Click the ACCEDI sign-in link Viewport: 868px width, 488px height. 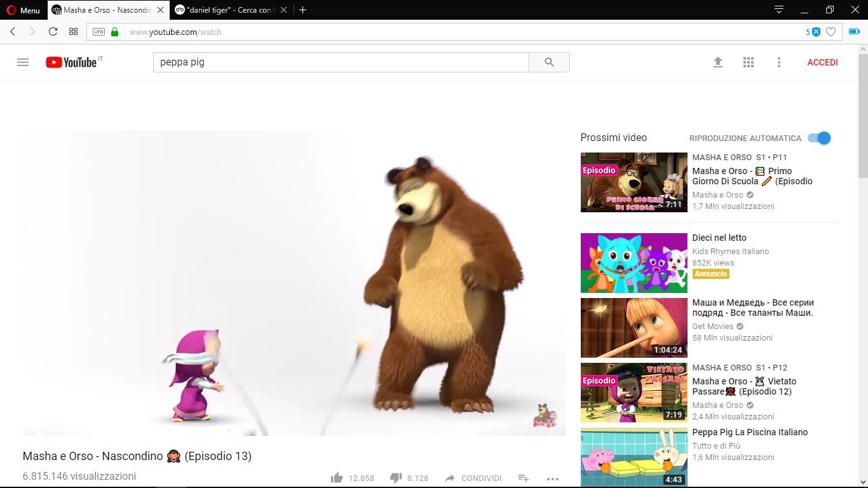(x=822, y=62)
